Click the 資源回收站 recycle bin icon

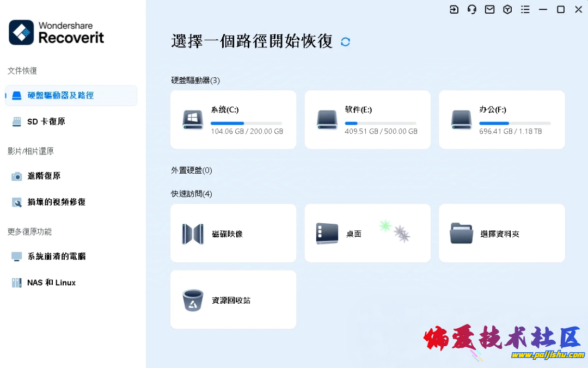[193, 300]
